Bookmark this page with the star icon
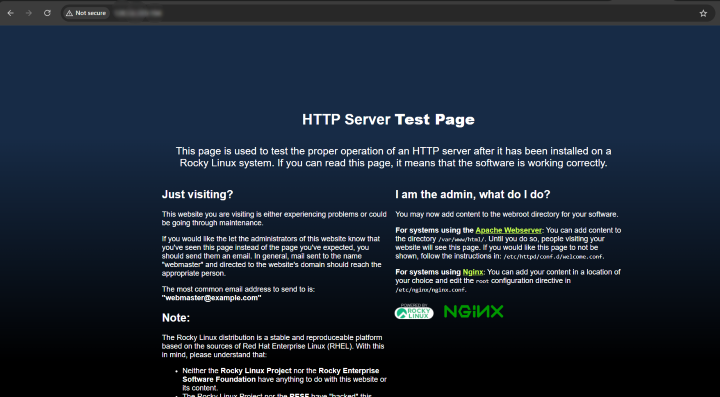The image size is (720, 397). point(703,13)
